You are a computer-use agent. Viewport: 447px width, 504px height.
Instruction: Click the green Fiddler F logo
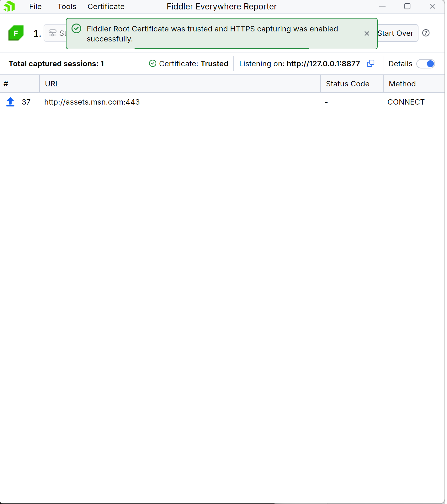[x=16, y=33]
